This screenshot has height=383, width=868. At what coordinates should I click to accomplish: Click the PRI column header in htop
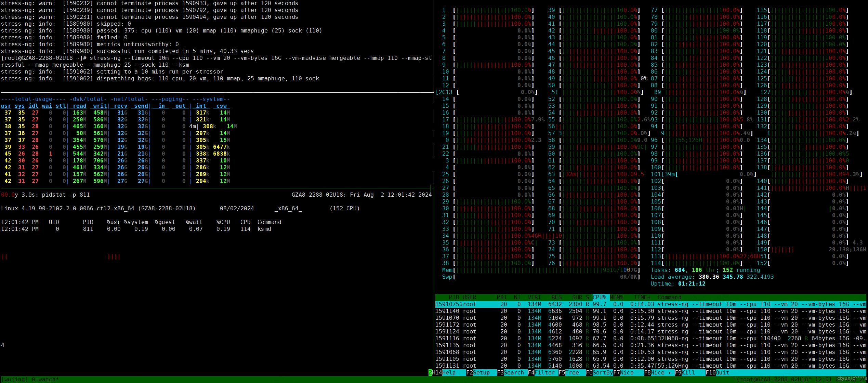coord(502,298)
